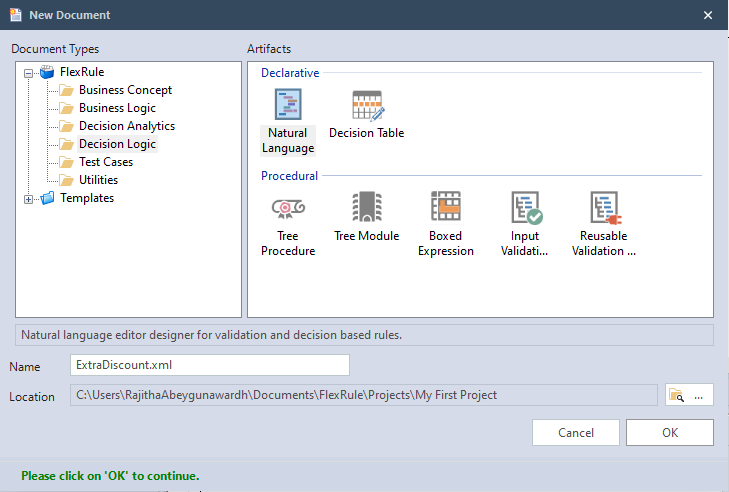Select Business Concept document type
The width and height of the screenshot is (729, 492).
[125, 90]
